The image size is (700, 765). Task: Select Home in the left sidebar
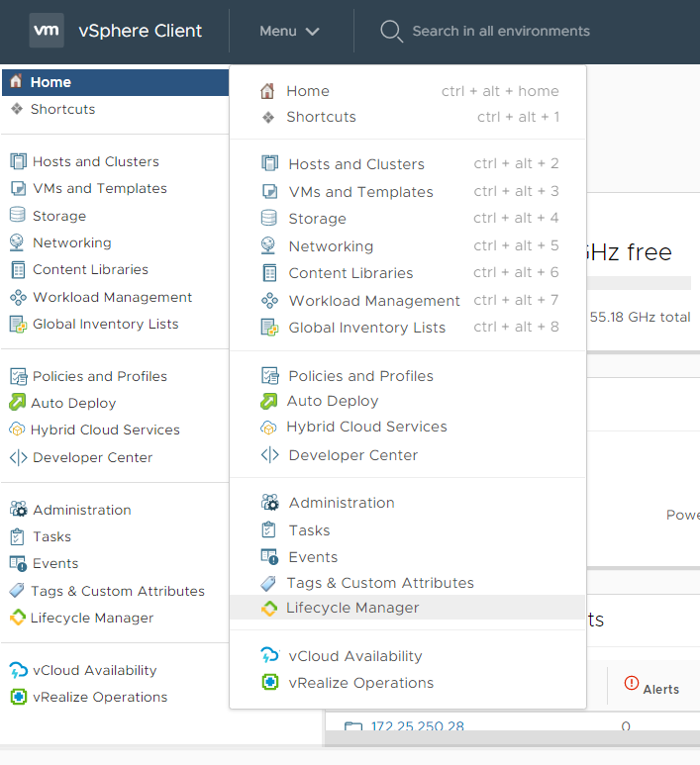coord(115,82)
